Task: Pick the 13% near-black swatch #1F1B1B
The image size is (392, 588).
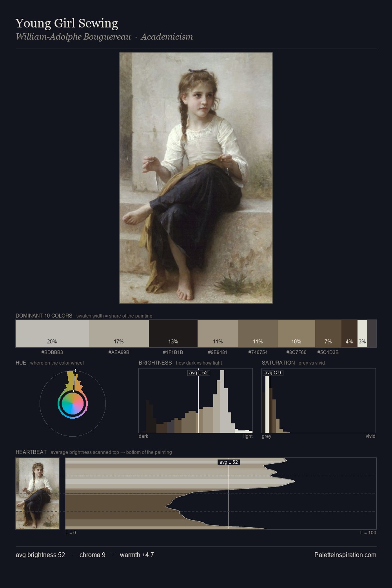Action: [x=173, y=334]
